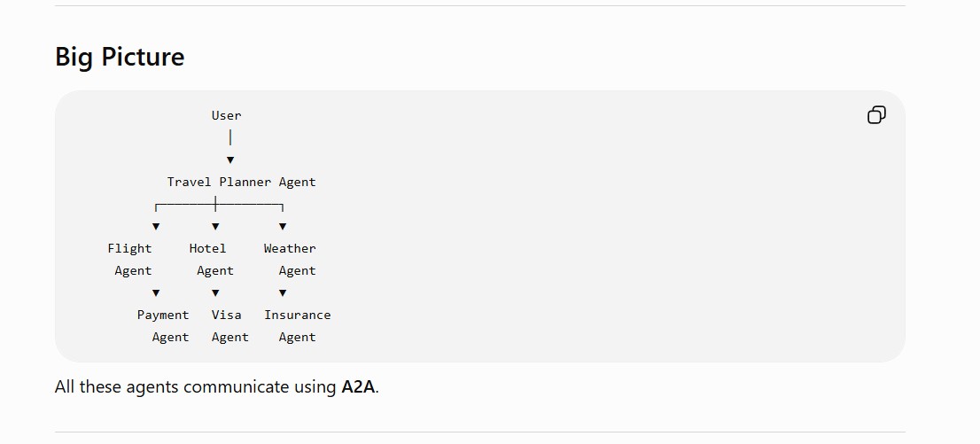The height and width of the screenshot is (444, 980).
Task: Click the Hotel label in diagram
Action: 207,248
